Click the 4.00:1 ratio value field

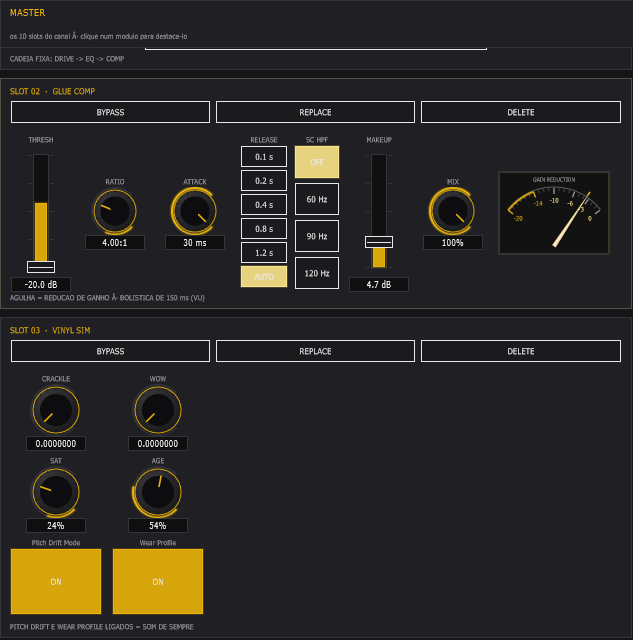(x=115, y=242)
